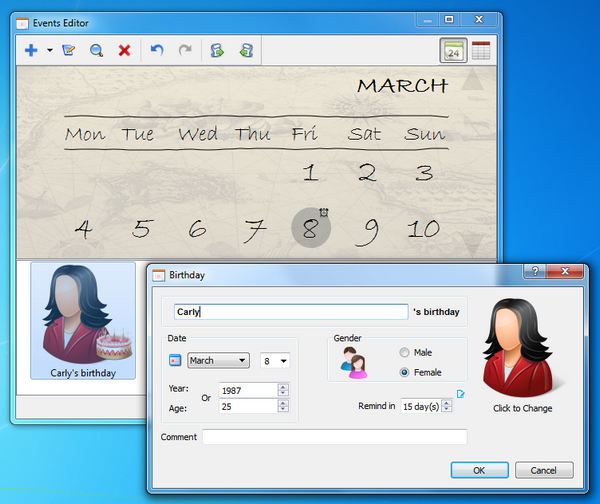Select March 8 on the calendar

point(310,228)
